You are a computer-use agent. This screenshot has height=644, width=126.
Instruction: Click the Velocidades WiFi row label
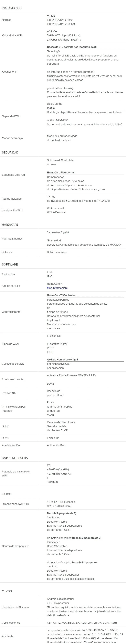(x=12, y=35)
